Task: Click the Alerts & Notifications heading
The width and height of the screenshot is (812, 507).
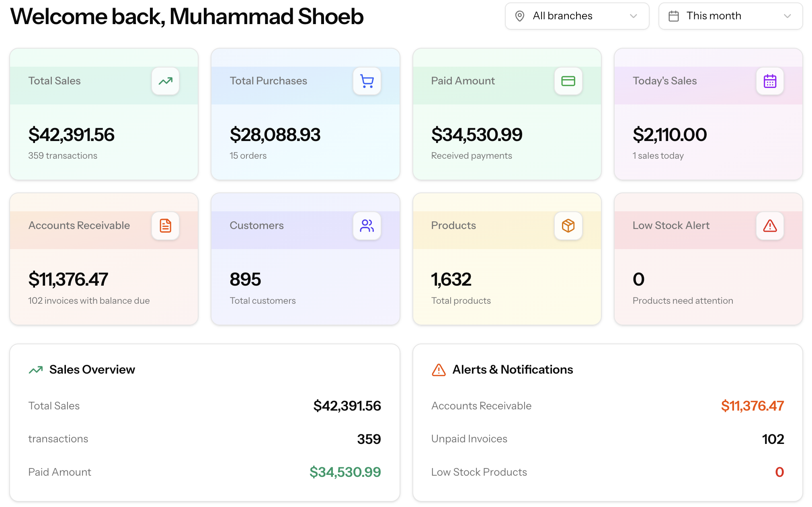Action: 513,370
